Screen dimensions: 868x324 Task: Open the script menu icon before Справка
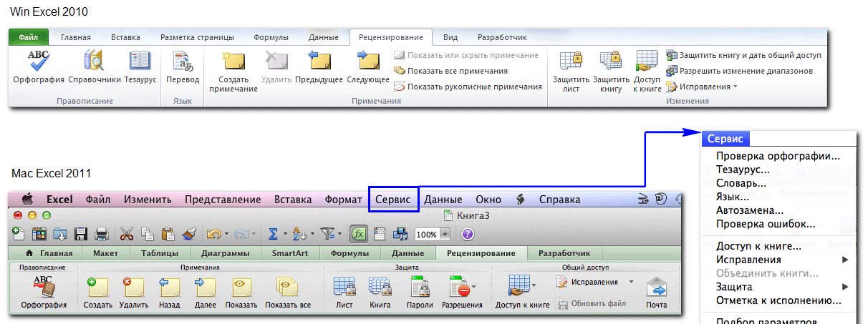521,200
